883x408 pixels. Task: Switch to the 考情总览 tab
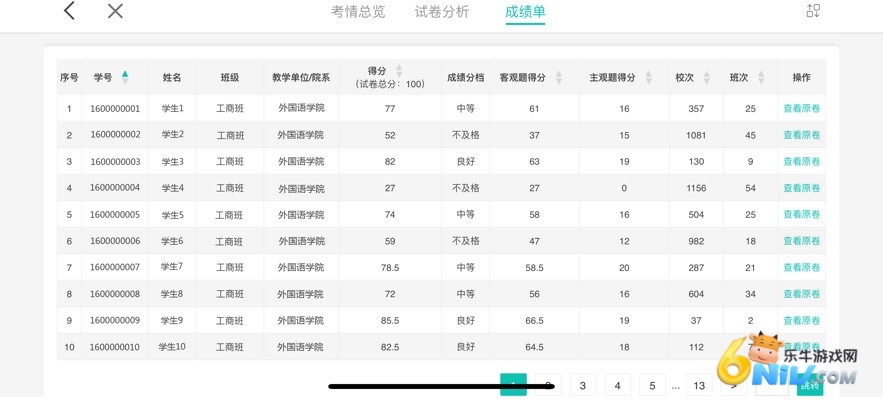(x=358, y=12)
